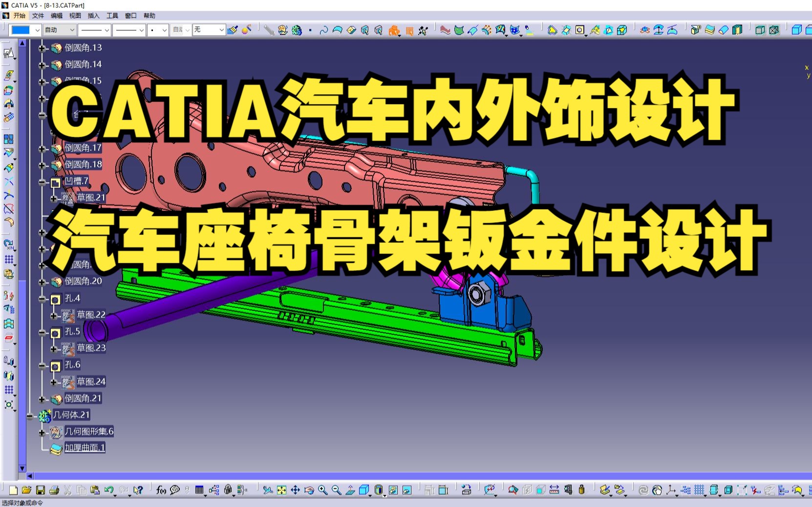Viewport: 812px width, 507px height.
Task: Open the 文件 menu
Action: pyautogui.click(x=38, y=16)
